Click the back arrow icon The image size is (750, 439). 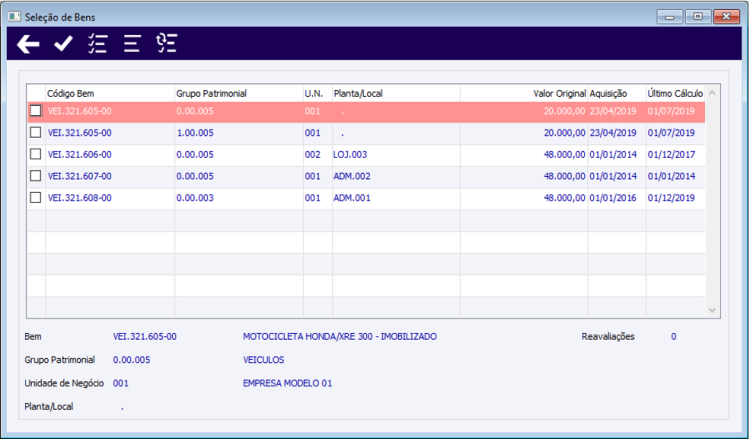click(x=28, y=44)
